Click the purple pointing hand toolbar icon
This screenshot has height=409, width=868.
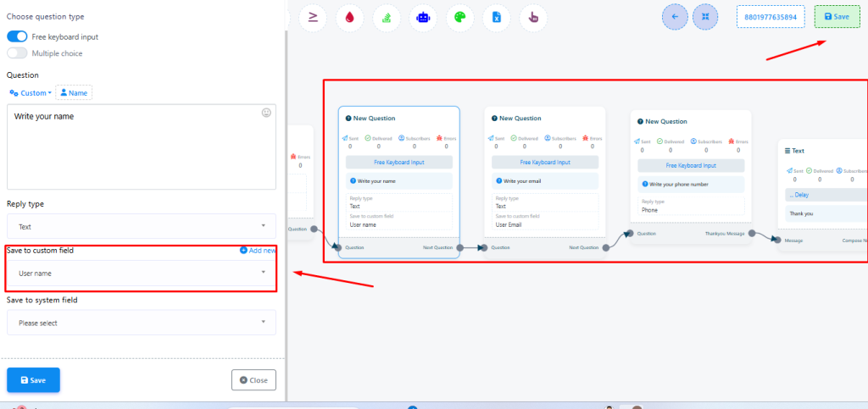coord(534,17)
